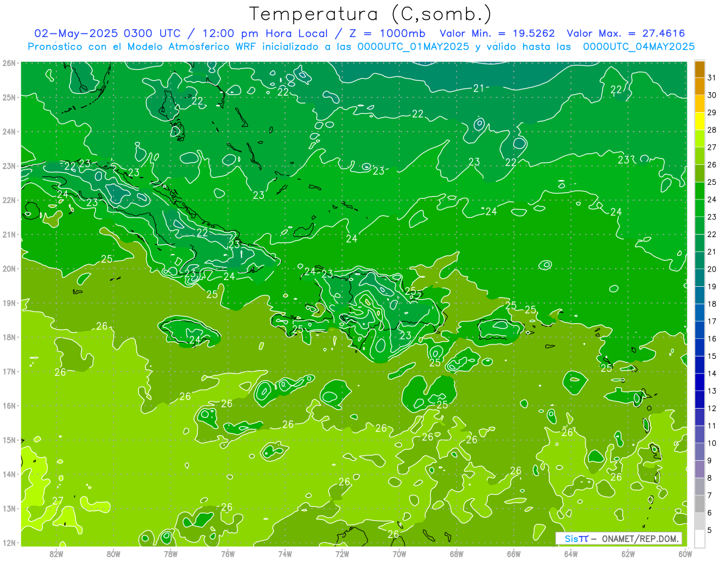Viewport: 728px width, 562px height.
Task: Pick the purple swatch between 8 and 9
Action: [x=699, y=469]
